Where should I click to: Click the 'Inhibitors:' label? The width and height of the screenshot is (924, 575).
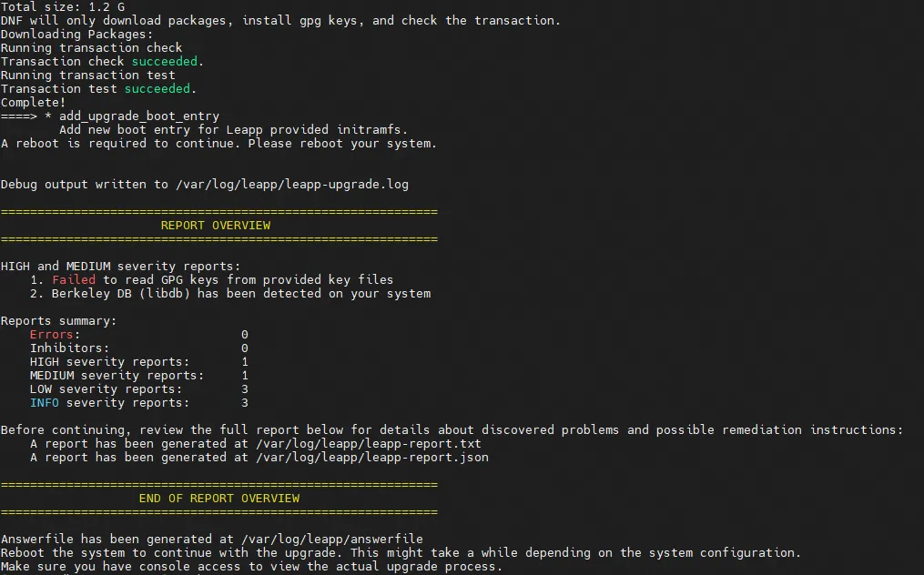click(69, 348)
